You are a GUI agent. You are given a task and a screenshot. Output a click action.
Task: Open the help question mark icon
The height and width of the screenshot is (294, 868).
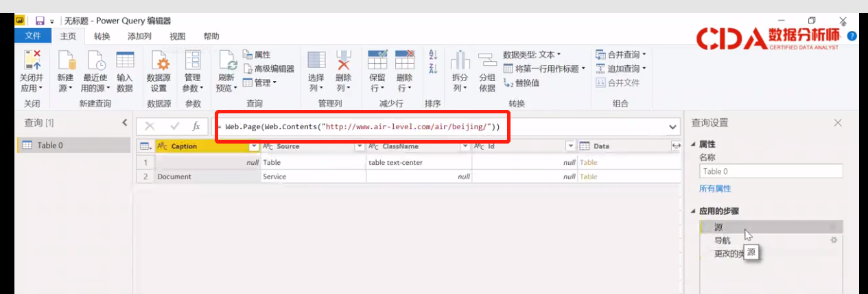point(852,36)
